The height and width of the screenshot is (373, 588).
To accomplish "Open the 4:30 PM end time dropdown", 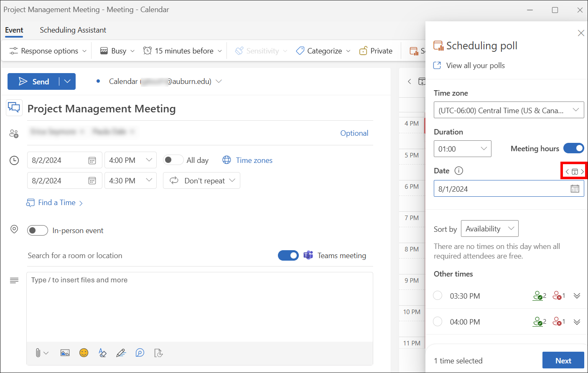I will 130,180.
